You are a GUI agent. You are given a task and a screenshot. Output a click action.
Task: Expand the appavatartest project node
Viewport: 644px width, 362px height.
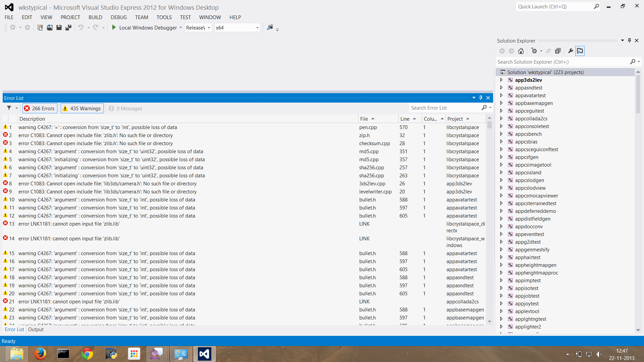pyautogui.click(x=501, y=95)
